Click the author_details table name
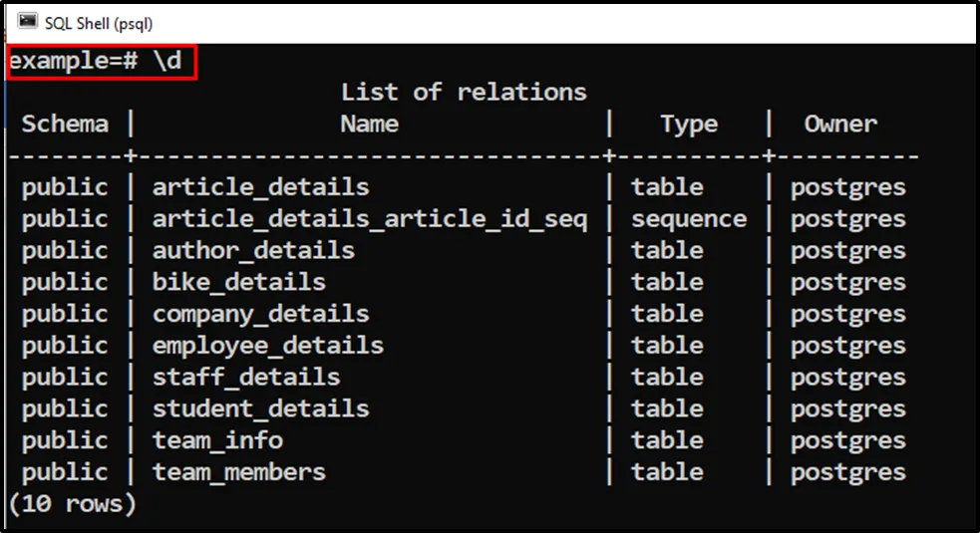 tap(253, 250)
